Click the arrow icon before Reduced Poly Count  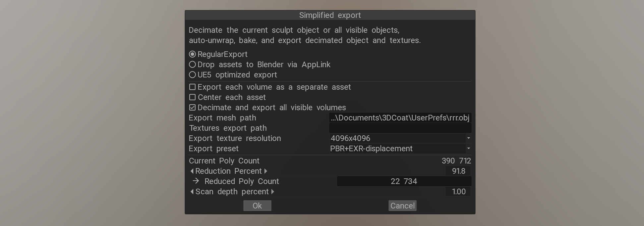(195, 181)
